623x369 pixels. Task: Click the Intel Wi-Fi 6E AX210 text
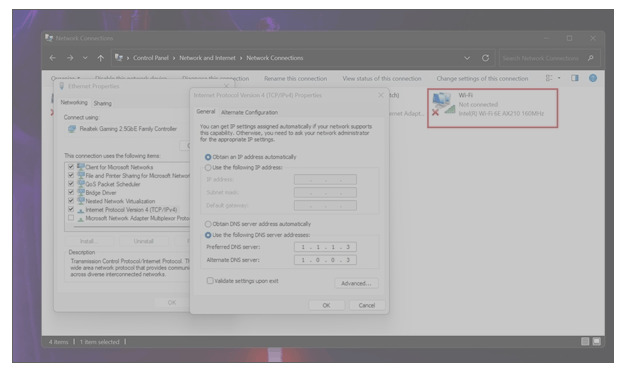[x=501, y=114]
